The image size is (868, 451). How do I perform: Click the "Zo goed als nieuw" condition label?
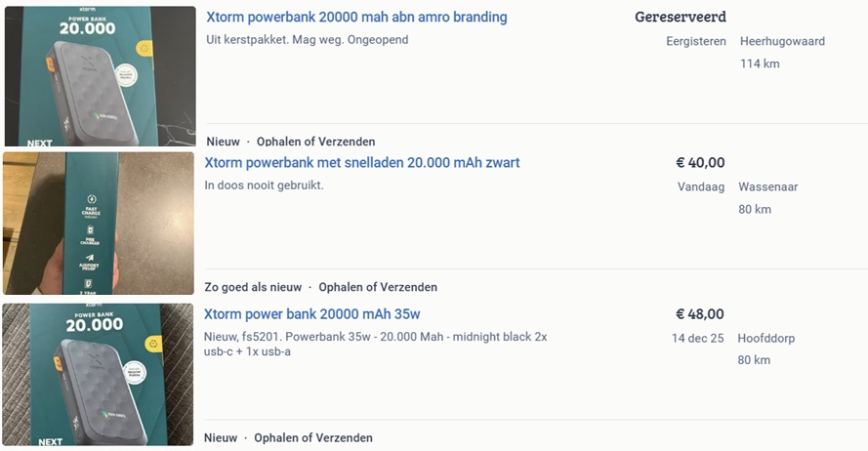click(253, 287)
